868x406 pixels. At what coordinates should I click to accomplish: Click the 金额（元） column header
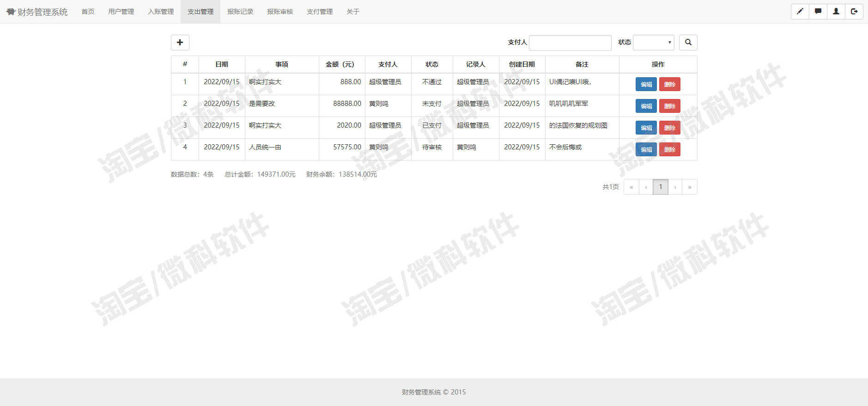[342, 64]
